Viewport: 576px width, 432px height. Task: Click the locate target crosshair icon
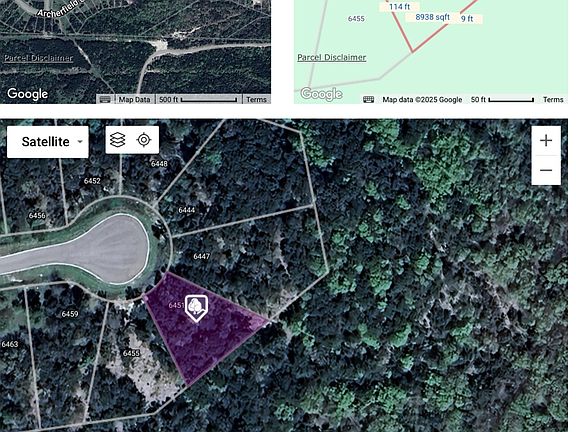pos(144,140)
